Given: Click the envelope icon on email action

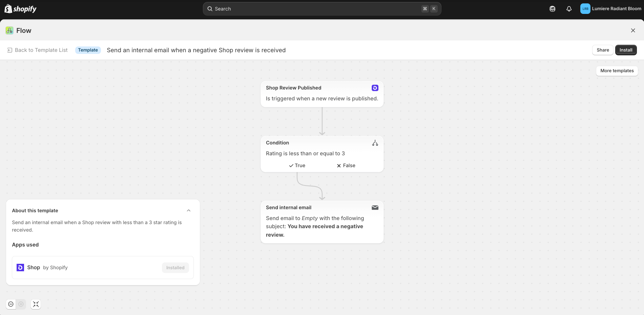Looking at the screenshot, I should (375, 208).
